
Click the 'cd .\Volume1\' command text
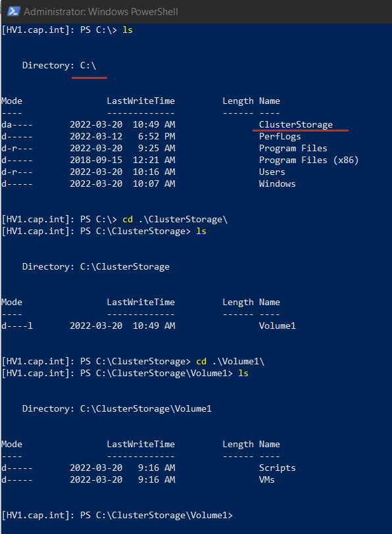coord(230,361)
